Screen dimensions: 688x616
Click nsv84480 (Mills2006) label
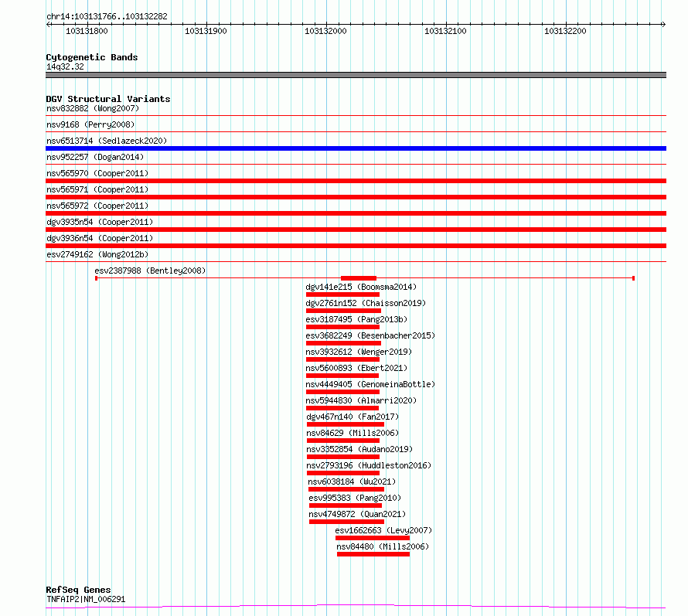click(383, 546)
